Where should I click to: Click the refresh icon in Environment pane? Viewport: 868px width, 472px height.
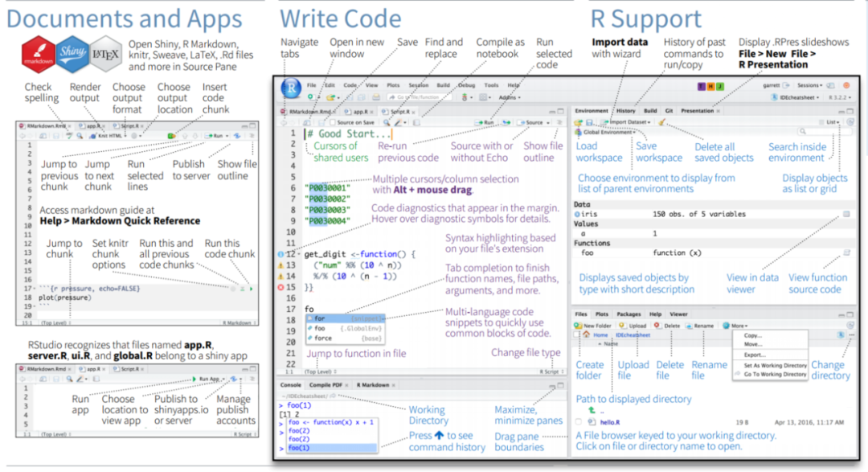(850, 122)
